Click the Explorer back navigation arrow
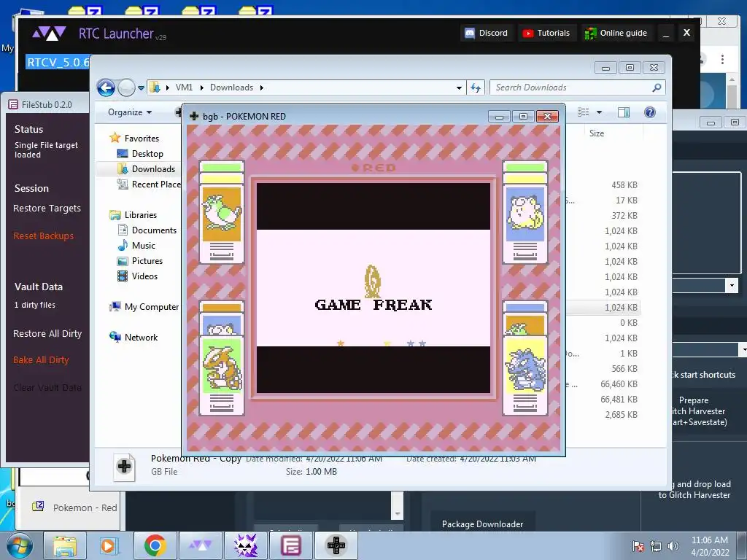Viewport: 747px width, 560px height. (x=106, y=87)
